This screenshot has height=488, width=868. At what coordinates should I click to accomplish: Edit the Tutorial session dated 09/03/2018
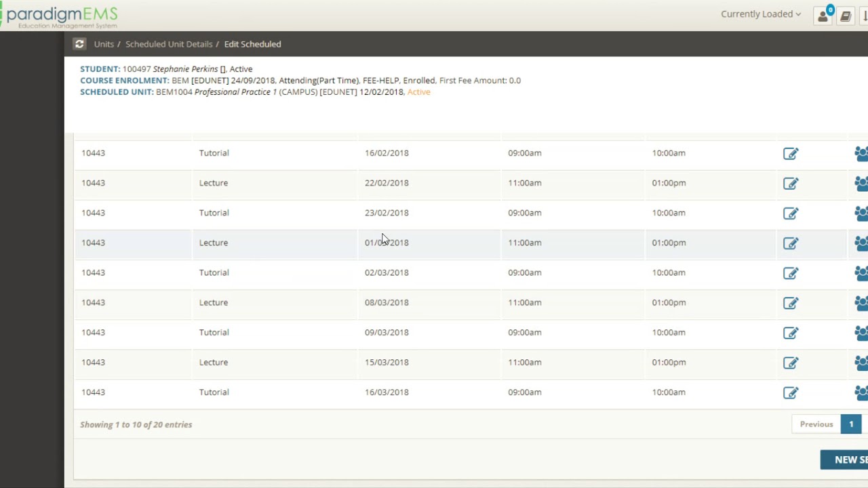[791, 333]
